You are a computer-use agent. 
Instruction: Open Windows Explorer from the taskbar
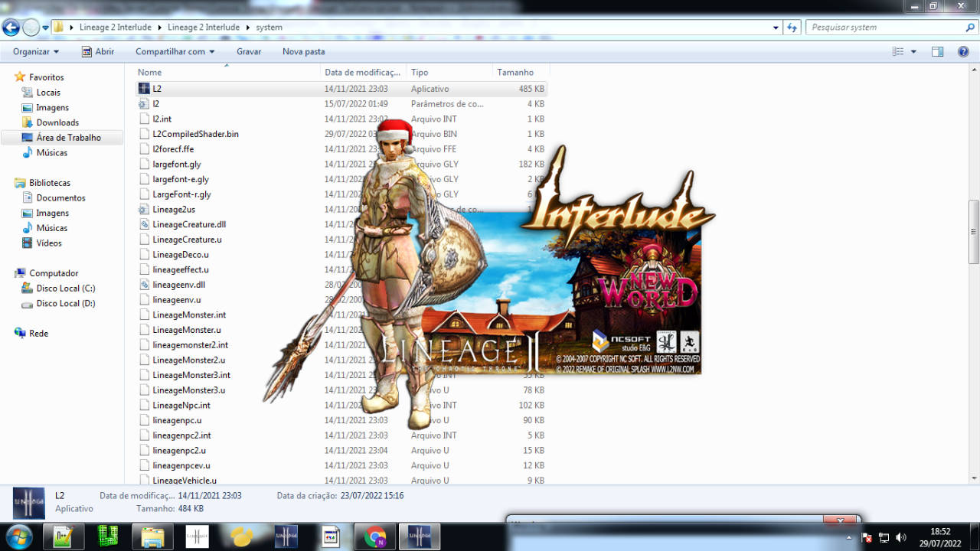click(152, 536)
